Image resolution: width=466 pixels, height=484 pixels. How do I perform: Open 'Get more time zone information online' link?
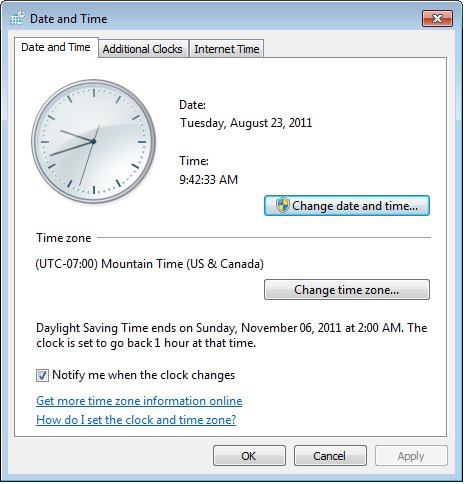140,402
